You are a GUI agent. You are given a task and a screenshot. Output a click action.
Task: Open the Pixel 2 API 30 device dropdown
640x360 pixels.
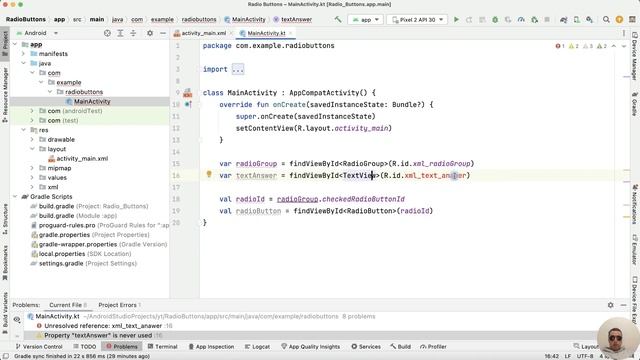(x=417, y=20)
